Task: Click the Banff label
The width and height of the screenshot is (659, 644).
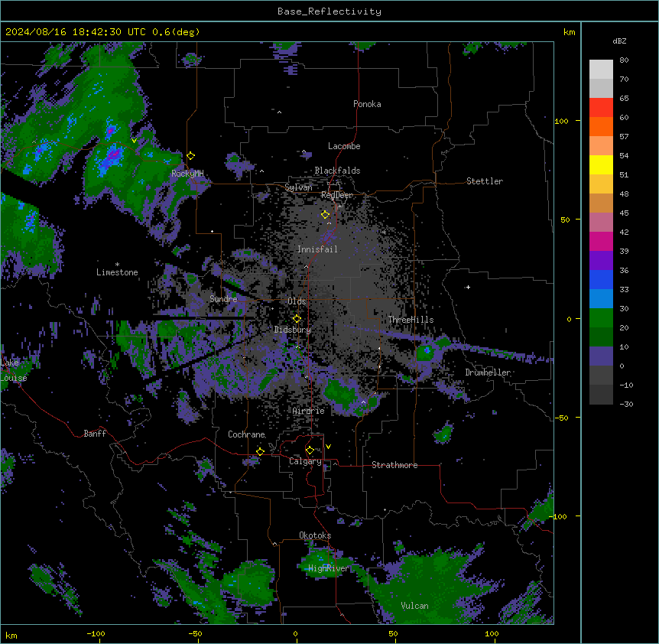Action: pos(95,434)
